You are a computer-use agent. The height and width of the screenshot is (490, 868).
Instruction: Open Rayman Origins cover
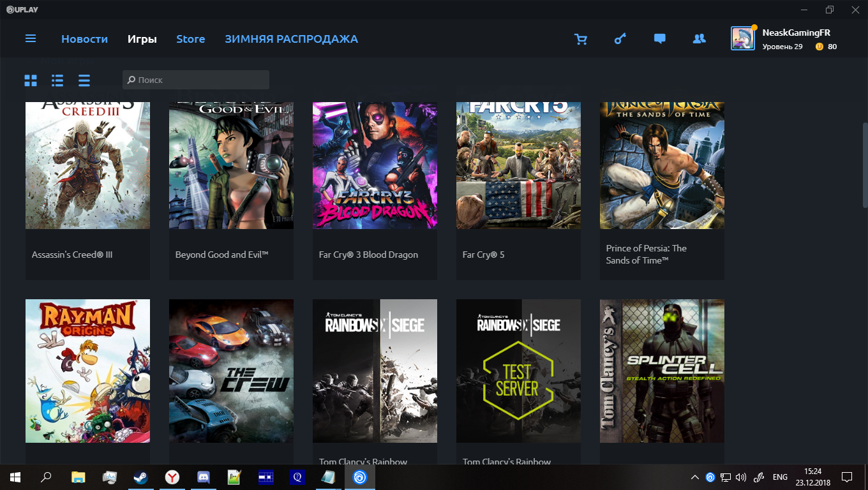87,371
